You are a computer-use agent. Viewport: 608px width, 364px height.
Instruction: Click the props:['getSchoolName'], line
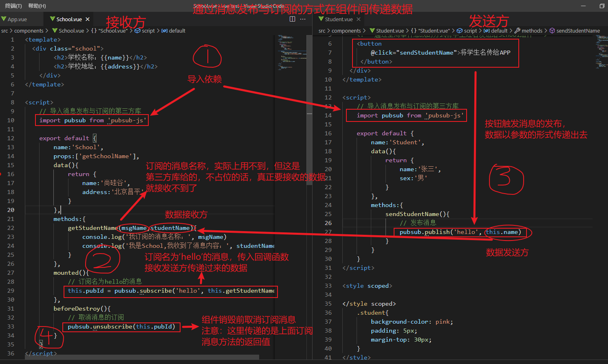[96, 156]
